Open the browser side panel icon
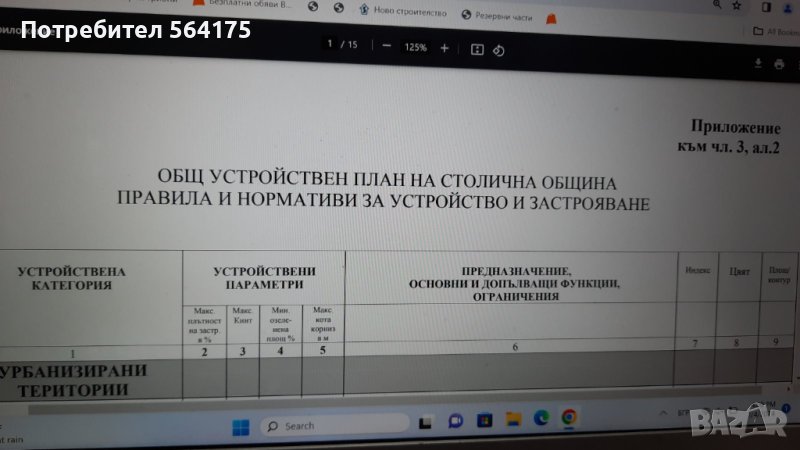Image resolution: width=800 pixels, height=450 pixels. tap(766, 7)
